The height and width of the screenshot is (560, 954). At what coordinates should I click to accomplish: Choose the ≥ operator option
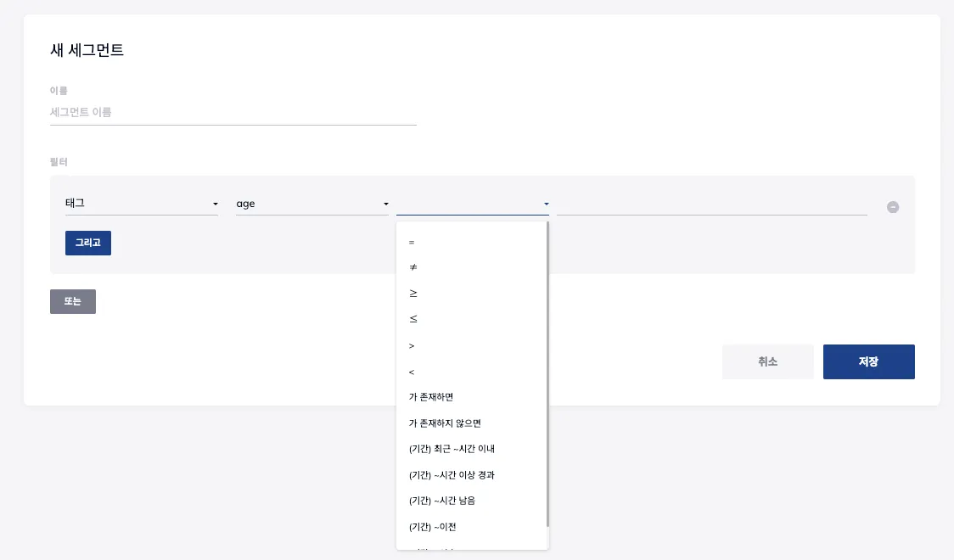(x=472, y=293)
